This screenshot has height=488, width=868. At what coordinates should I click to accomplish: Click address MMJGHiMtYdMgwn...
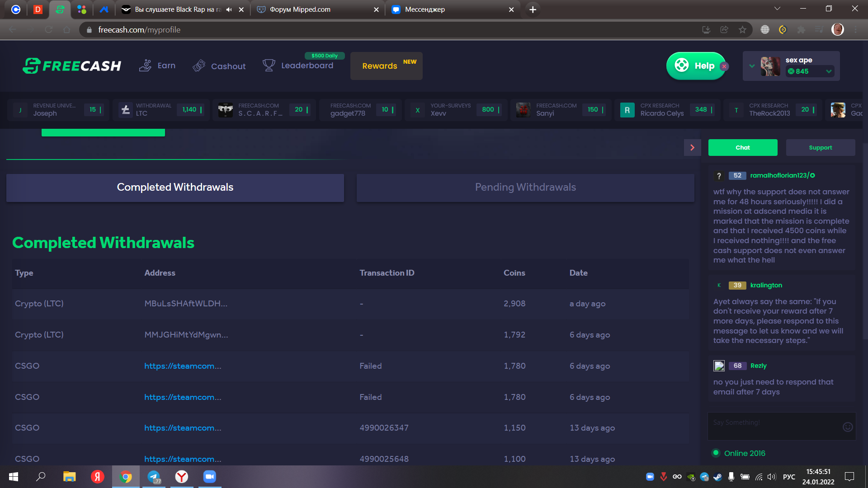coord(186,335)
